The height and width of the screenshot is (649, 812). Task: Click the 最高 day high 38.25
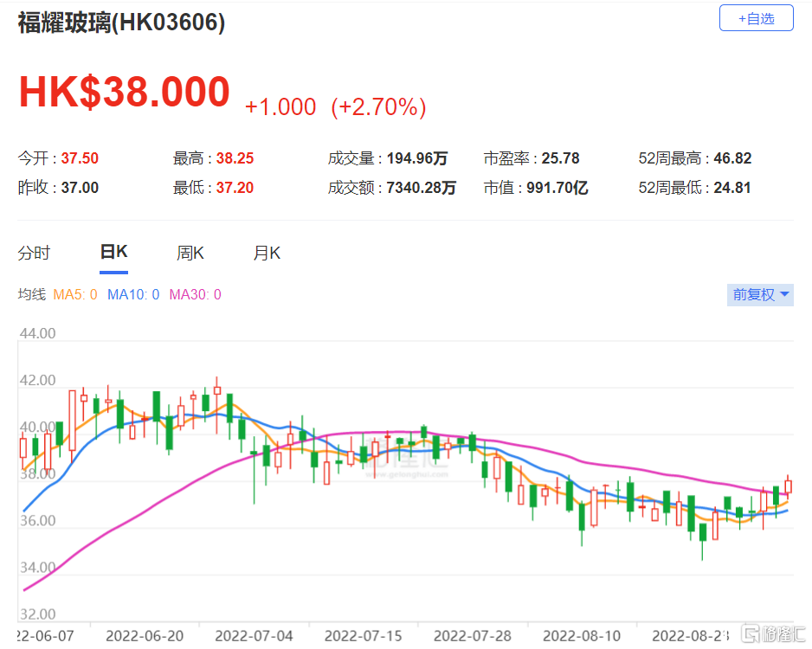pyautogui.click(x=235, y=158)
